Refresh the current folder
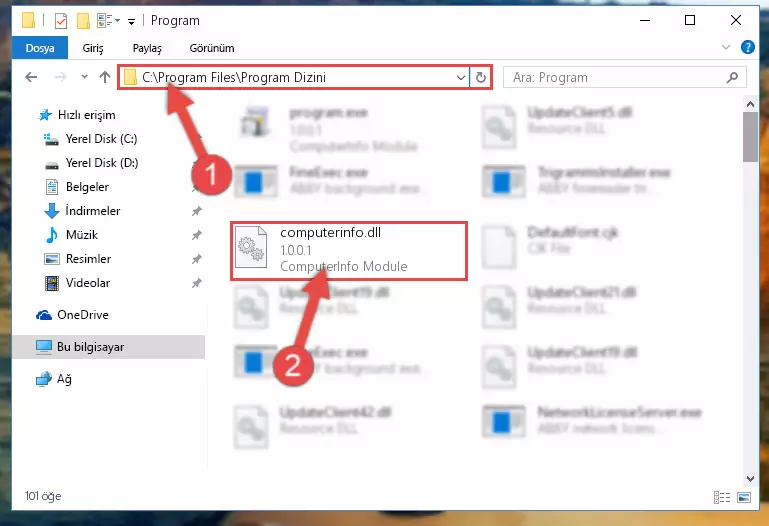This screenshot has width=769, height=526. click(481, 77)
